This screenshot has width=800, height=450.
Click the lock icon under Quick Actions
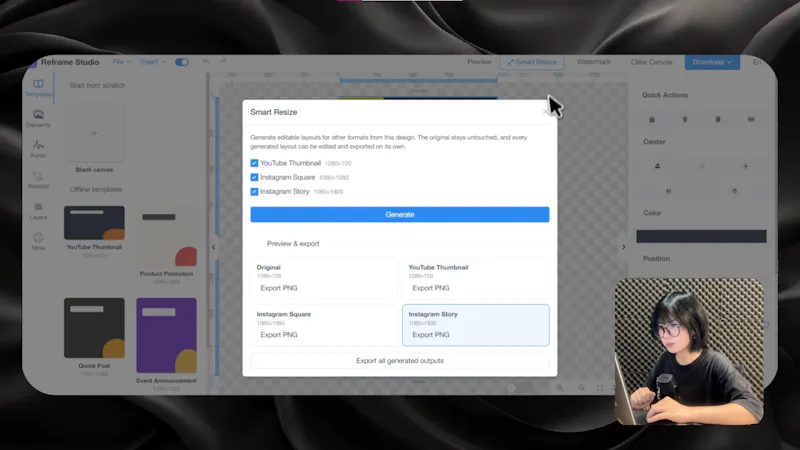tap(652, 119)
